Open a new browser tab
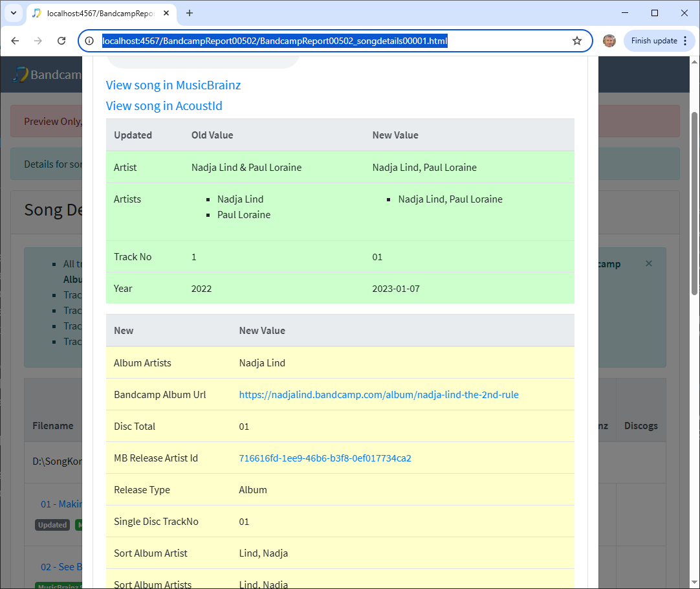Screen dimensions: 700x589 [x=190, y=13]
